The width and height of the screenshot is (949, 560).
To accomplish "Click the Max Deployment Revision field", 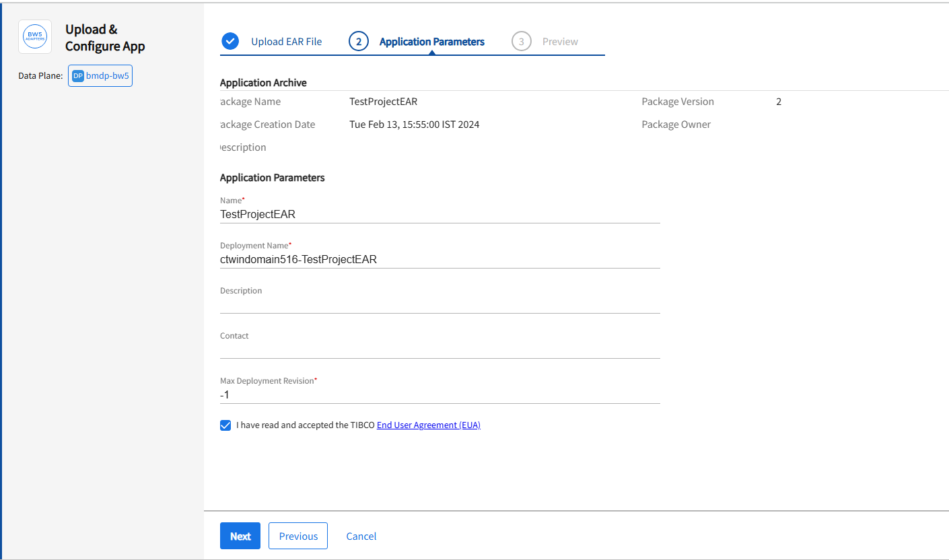I will (439, 395).
